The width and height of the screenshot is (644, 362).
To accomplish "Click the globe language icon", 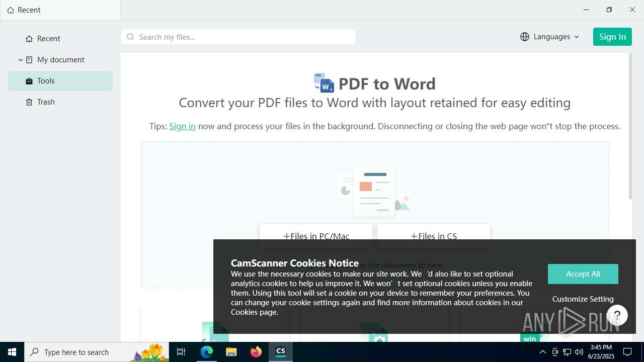I will (x=525, y=37).
